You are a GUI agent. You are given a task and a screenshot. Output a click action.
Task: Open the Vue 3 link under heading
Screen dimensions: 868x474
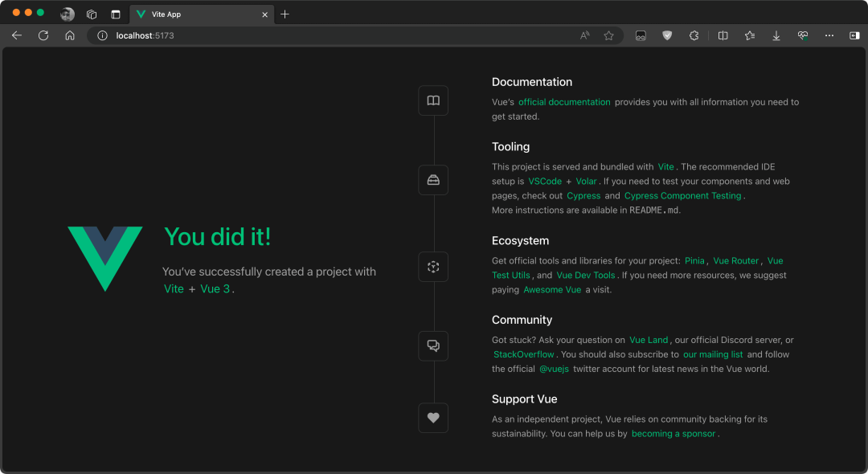pos(215,288)
